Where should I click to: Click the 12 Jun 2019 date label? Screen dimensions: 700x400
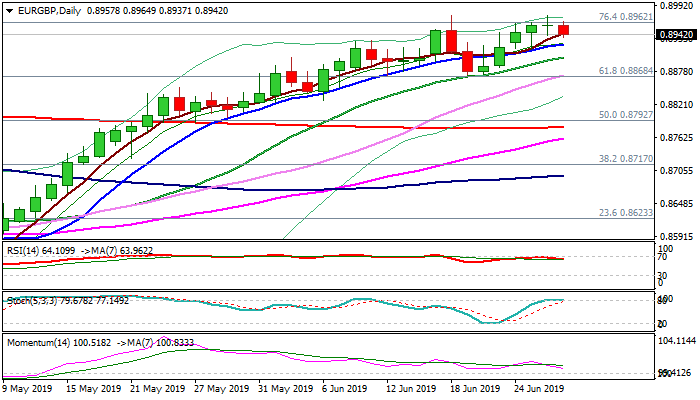413,389
